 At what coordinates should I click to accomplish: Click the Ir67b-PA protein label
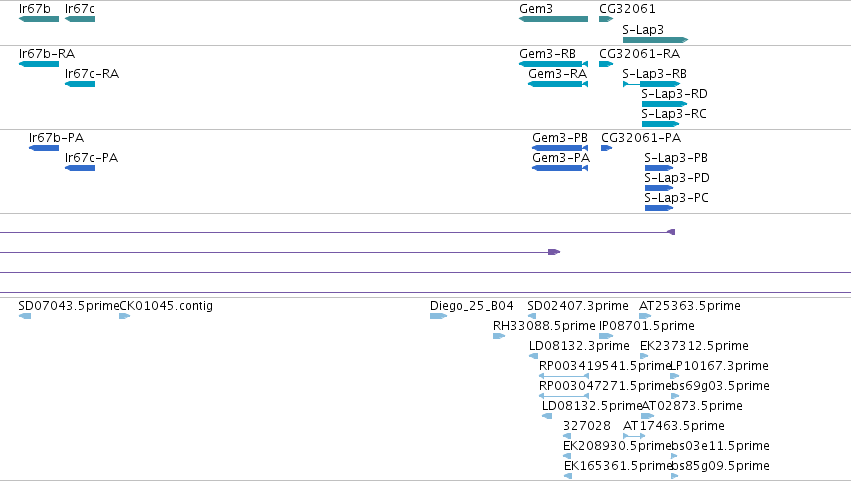[x=56, y=138]
